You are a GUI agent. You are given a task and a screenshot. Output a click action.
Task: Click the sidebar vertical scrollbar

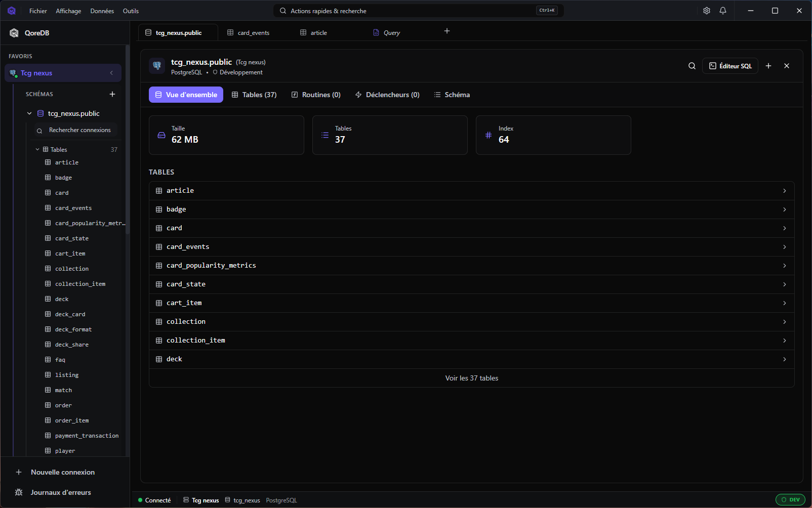pyautogui.click(x=128, y=141)
